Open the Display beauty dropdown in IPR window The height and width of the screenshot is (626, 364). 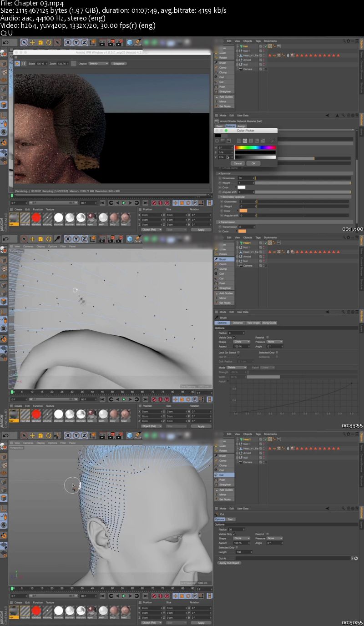(99, 63)
